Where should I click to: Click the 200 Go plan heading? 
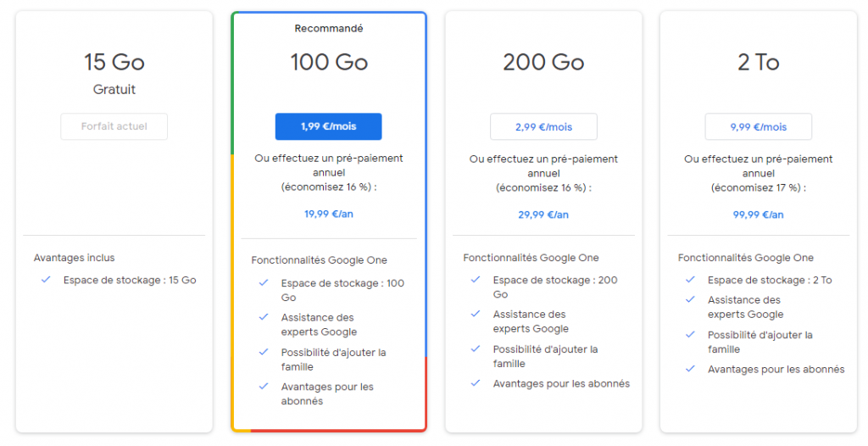543,63
